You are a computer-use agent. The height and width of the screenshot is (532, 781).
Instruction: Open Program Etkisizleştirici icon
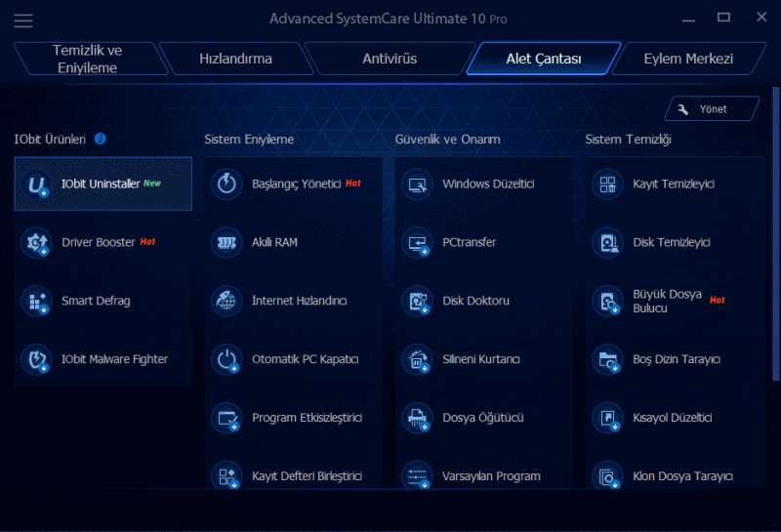226,418
